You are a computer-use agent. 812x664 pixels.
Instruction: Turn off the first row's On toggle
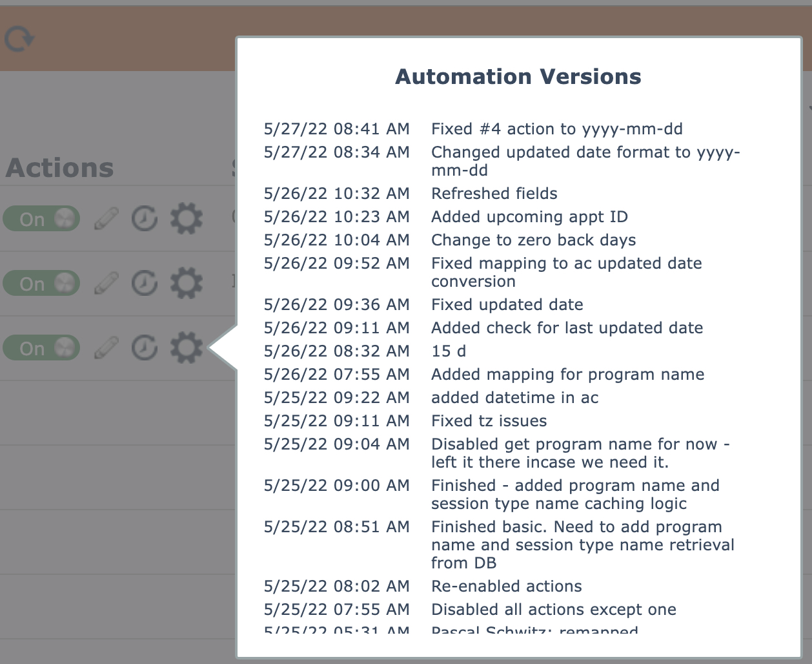(41, 219)
